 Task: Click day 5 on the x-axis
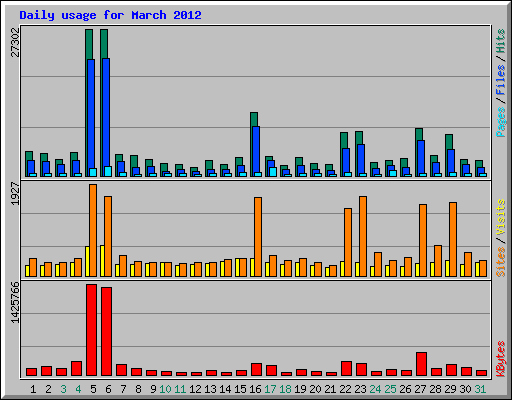click(93, 389)
